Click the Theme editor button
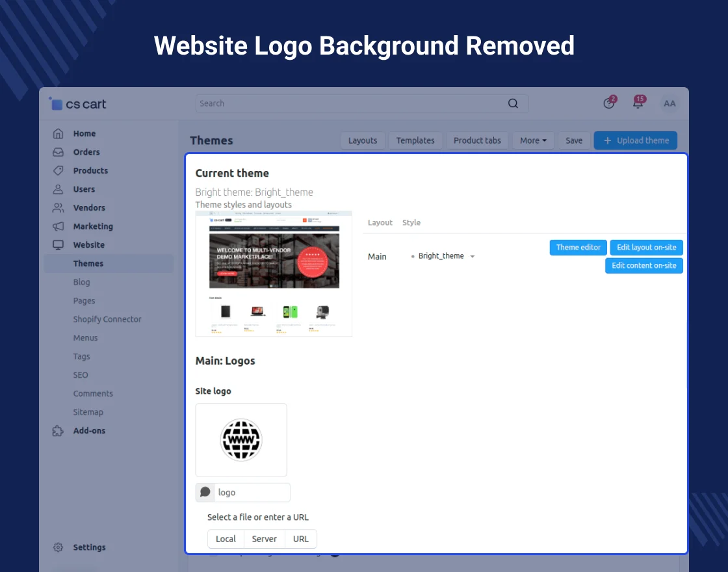 (x=578, y=248)
